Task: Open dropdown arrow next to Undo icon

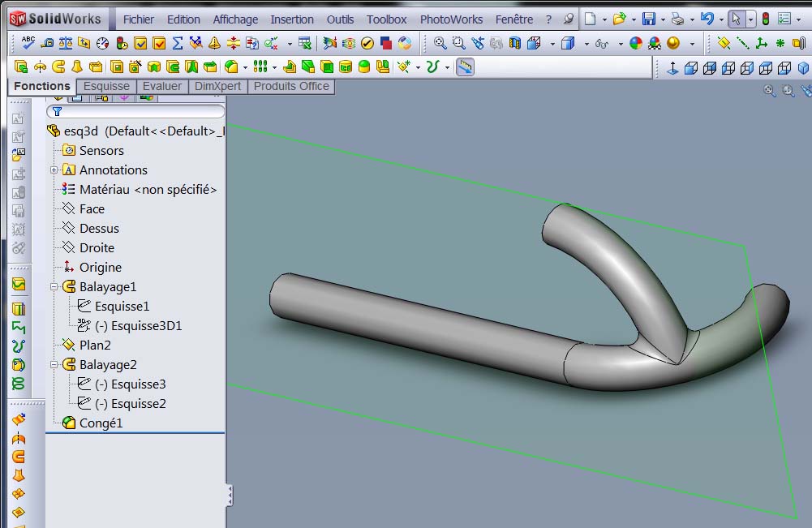Action: click(721, 20)
